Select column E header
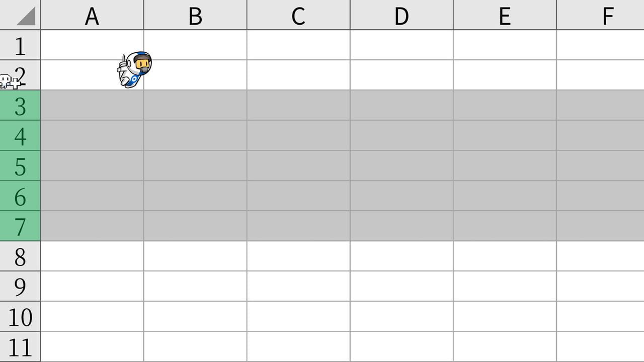Image resolution: width=644 pixels, height=362 pixels. tap(505, 15)
